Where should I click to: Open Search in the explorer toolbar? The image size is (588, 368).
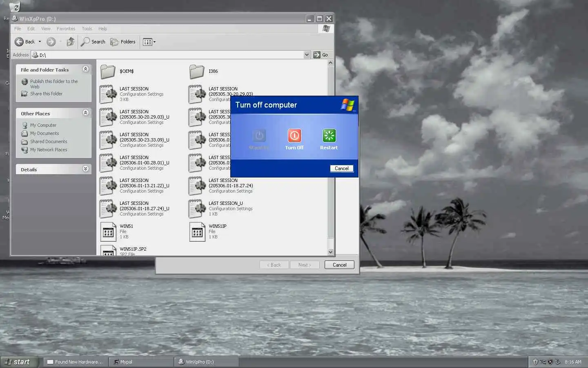[93, 42]
